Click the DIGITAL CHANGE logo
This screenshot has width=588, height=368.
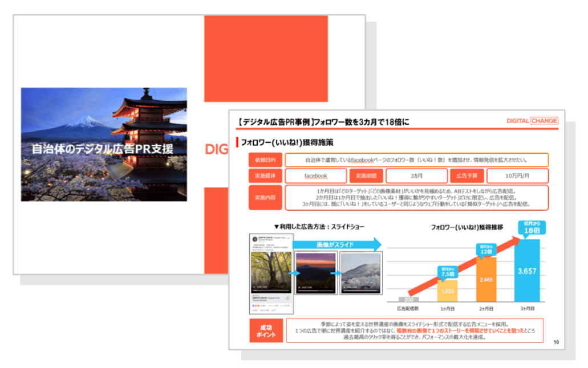pos(532,121)
